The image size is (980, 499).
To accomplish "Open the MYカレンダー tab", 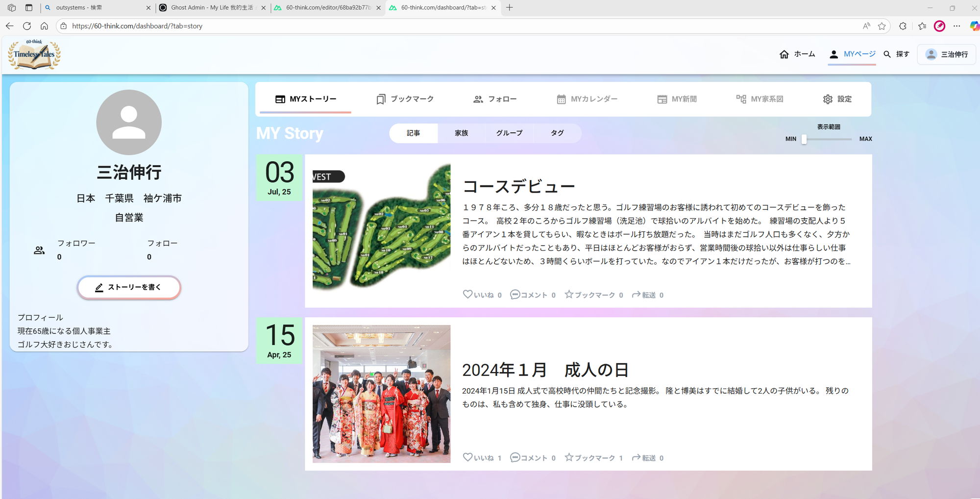I will coord(587,99).
